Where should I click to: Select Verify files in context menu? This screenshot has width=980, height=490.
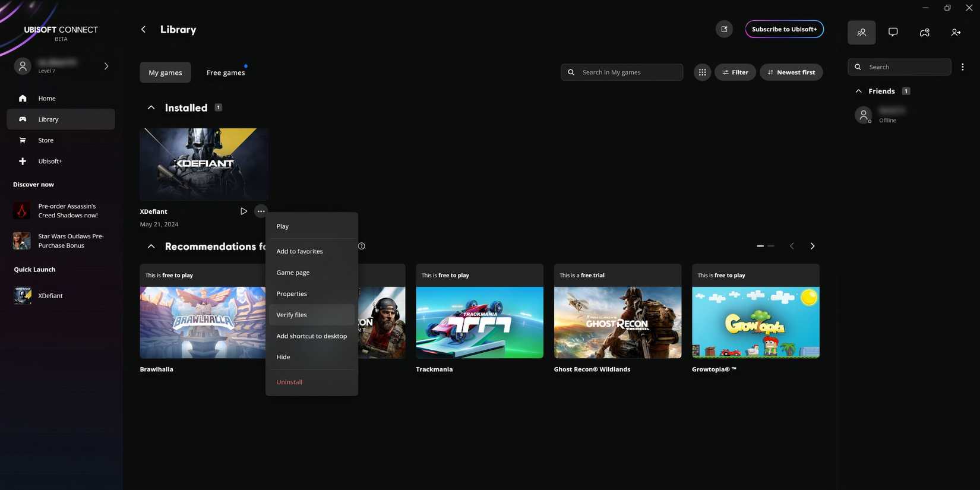point(292,315)
